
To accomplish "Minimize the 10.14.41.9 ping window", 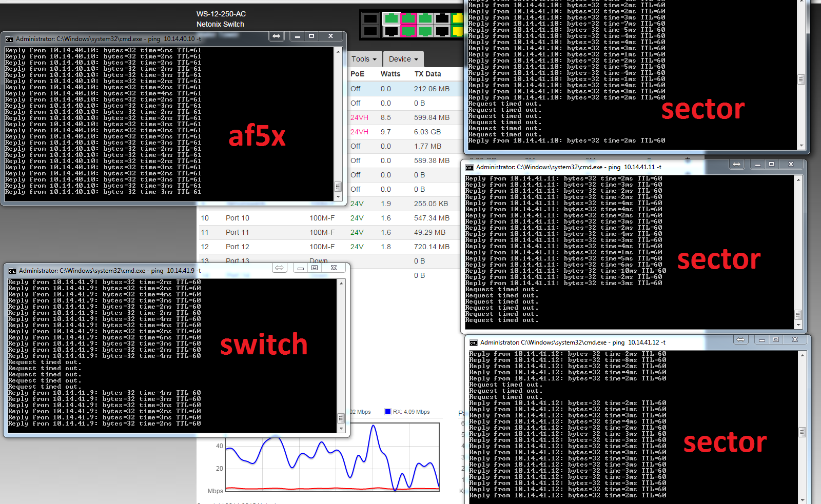I will point(301,268).
